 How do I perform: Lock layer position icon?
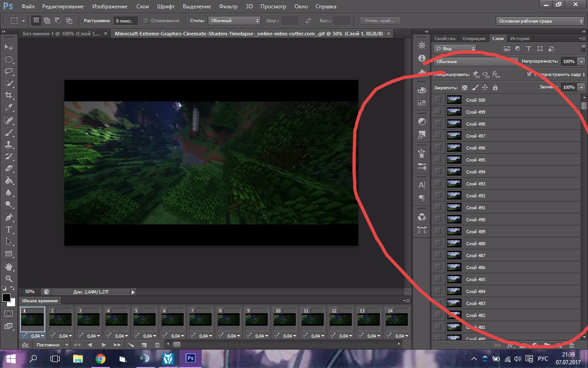(485, 87)
